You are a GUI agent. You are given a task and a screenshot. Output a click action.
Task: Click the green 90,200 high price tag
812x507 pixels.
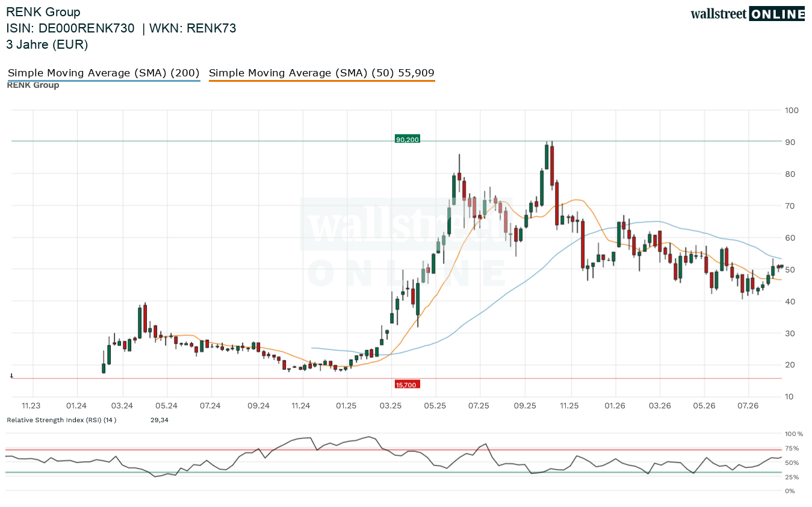[407, 140]
